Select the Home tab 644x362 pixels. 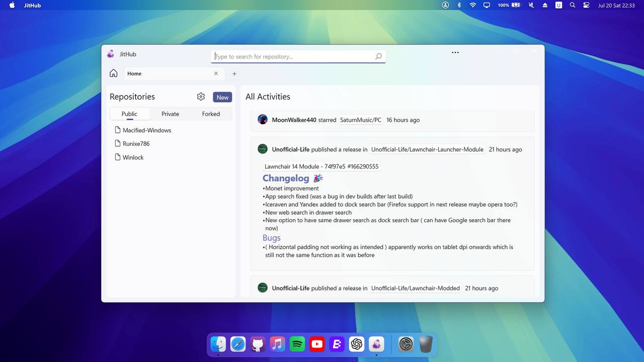(173, 73)
